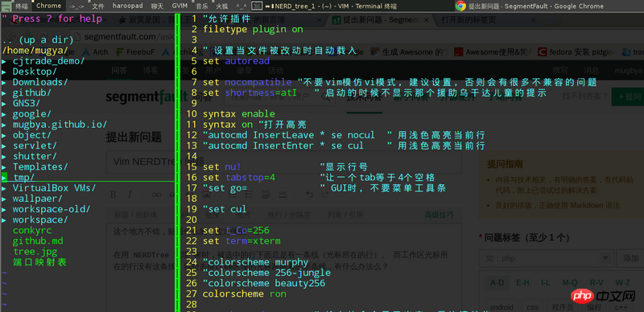
Task: Open the FreebuF bookmark in Chrome
Action: [135, 52]
